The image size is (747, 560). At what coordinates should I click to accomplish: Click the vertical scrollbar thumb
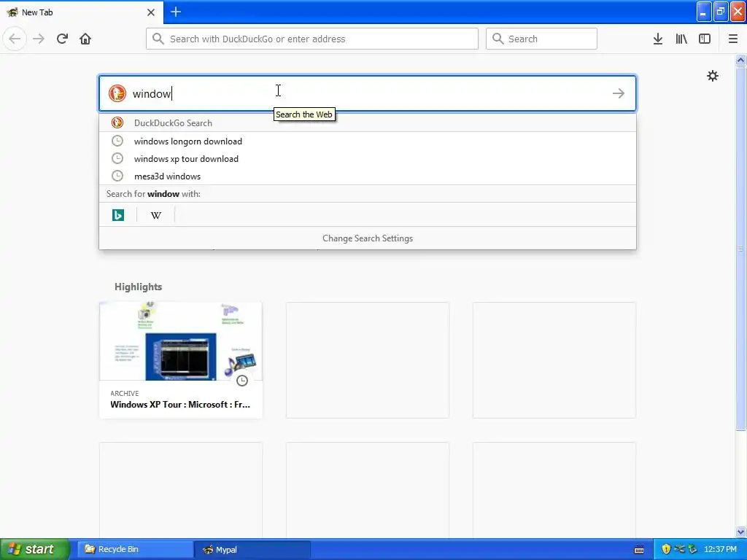pos(740,248)
